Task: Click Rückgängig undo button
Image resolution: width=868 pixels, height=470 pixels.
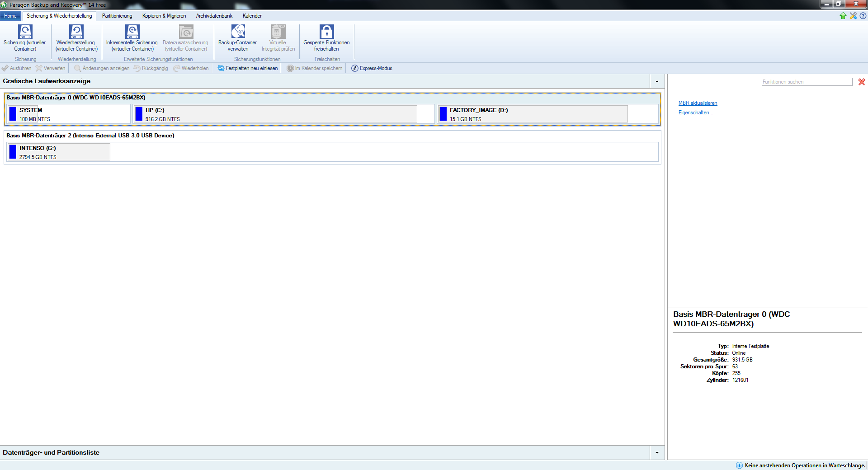Action: pos(151,68)
